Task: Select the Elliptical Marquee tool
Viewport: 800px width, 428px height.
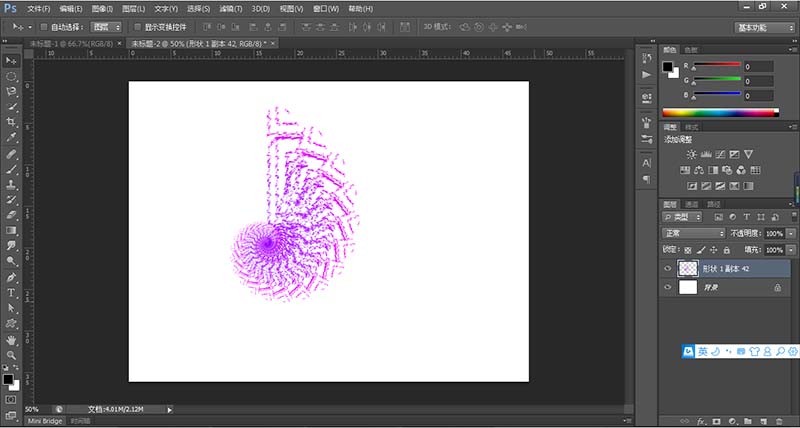Action: [11, 77]
